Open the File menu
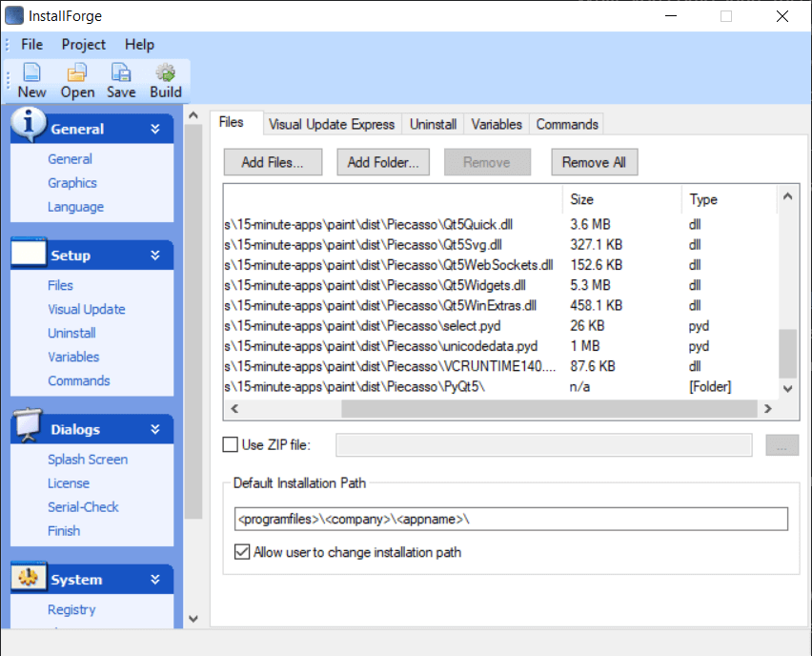 [x=32, y=45]
